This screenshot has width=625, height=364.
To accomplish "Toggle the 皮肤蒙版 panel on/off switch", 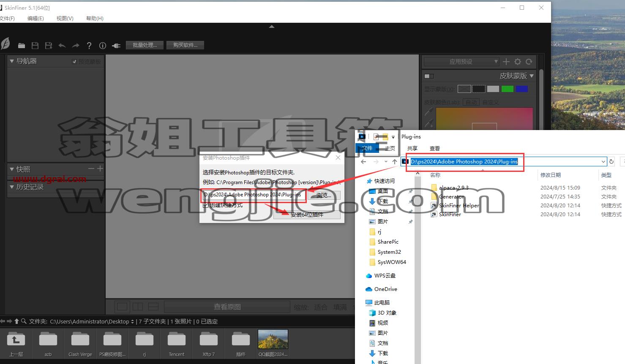I will (x=429, y=76).
